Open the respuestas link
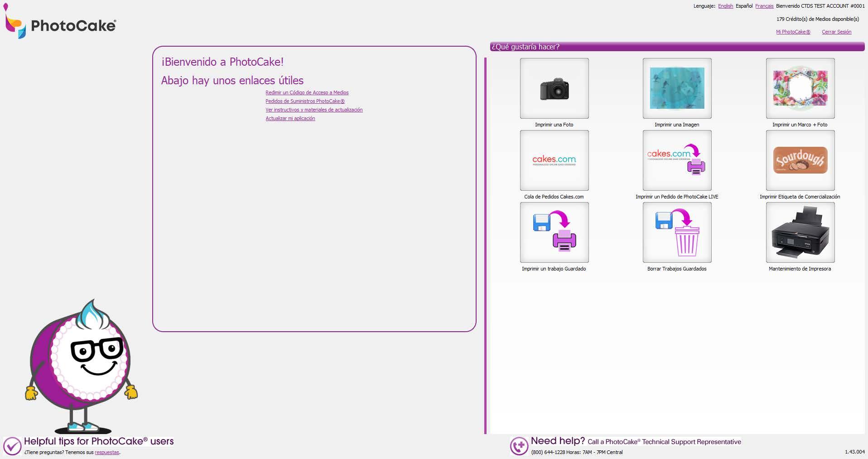This screenshot has width=868, height=459. [107, 452]
